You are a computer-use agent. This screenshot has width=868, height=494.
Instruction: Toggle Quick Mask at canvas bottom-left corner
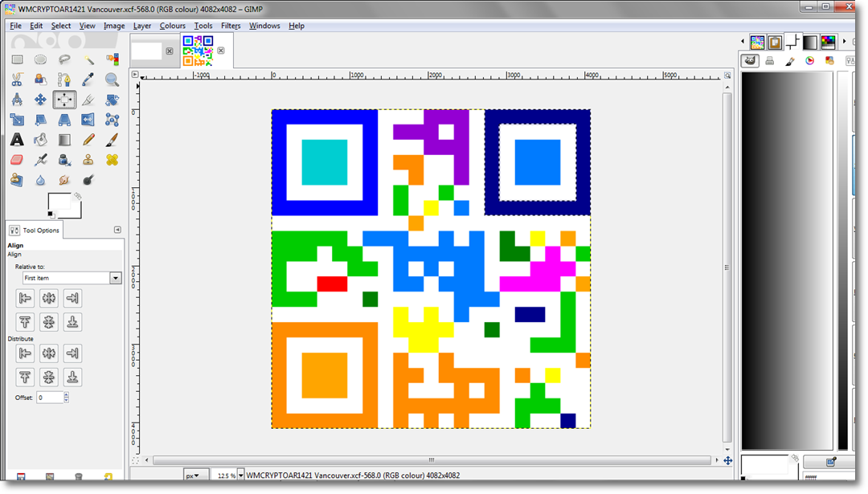click(135, 460)
